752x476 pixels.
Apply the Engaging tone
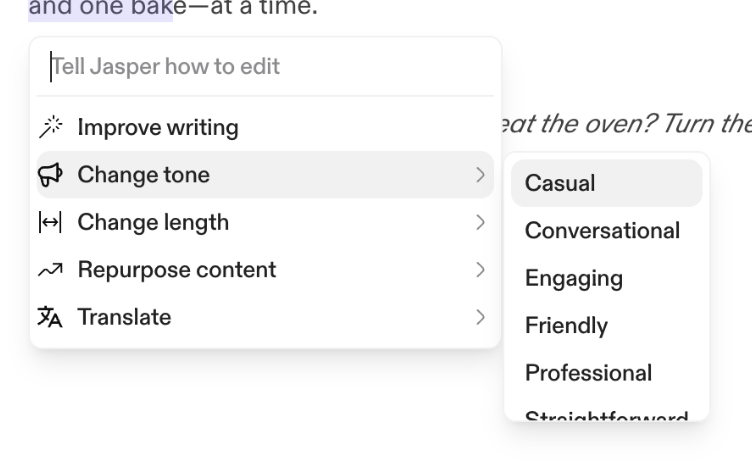pyautogui.click(x=573, y=278)
